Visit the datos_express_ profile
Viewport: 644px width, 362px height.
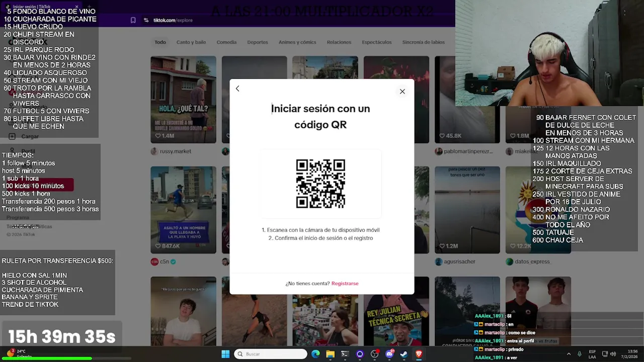pyautogui.click(x=532, y=261)
